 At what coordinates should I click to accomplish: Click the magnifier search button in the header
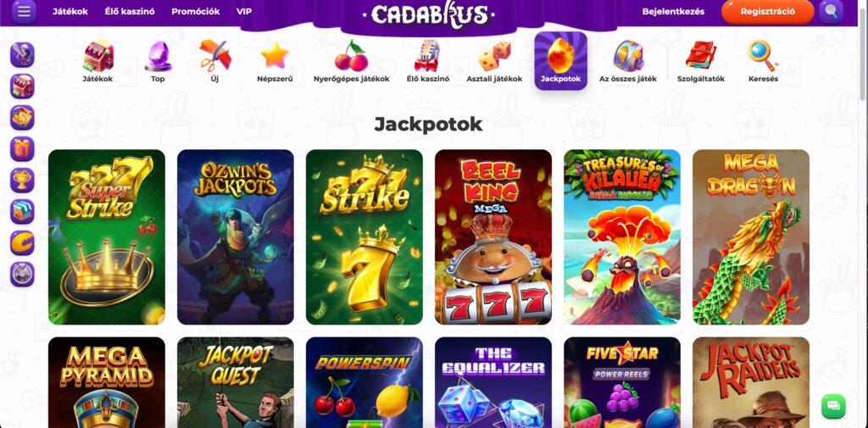[831, 11]
